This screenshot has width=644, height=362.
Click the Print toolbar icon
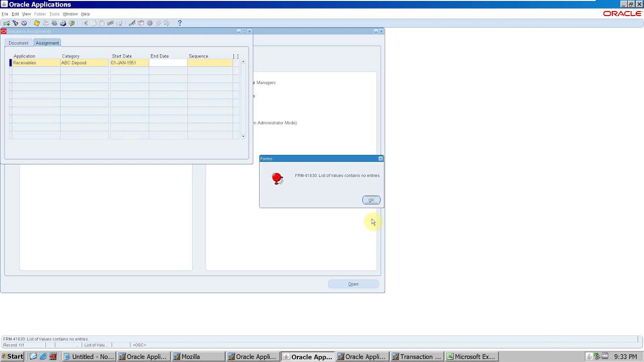(x=63, y=23)
